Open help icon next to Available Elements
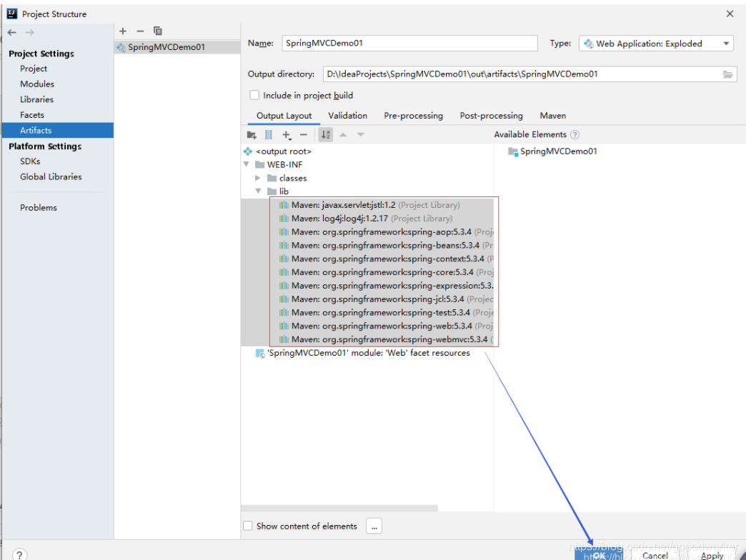Image resolution: width=746 pixels, height=560 pixels. point(575,134)
